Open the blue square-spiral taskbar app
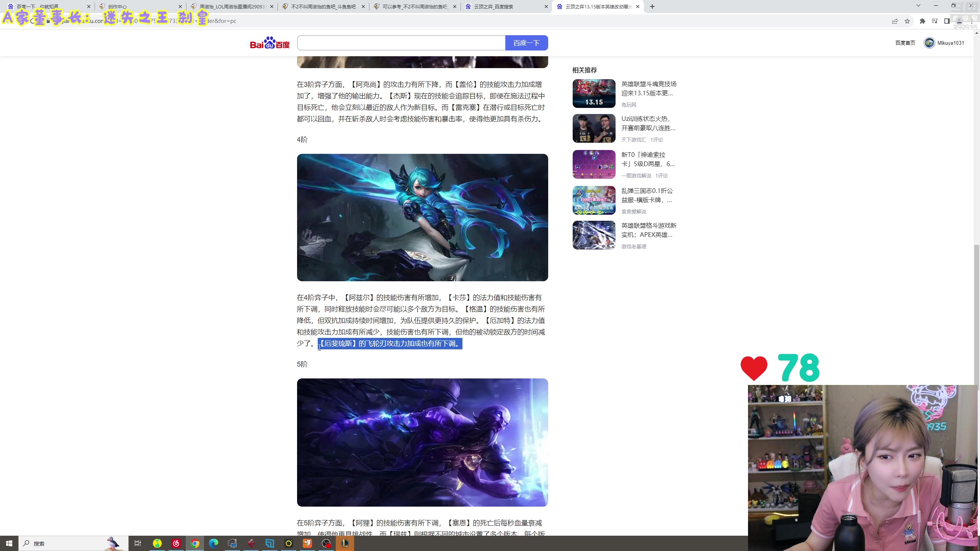980x551 pixels. tap(270, 543)
